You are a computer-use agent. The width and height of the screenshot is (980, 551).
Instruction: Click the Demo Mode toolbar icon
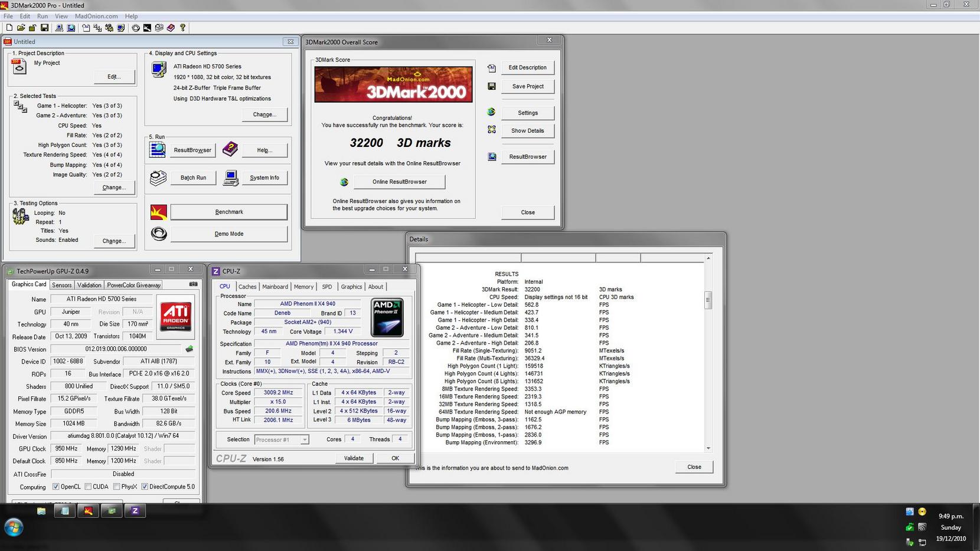(136, 28)
